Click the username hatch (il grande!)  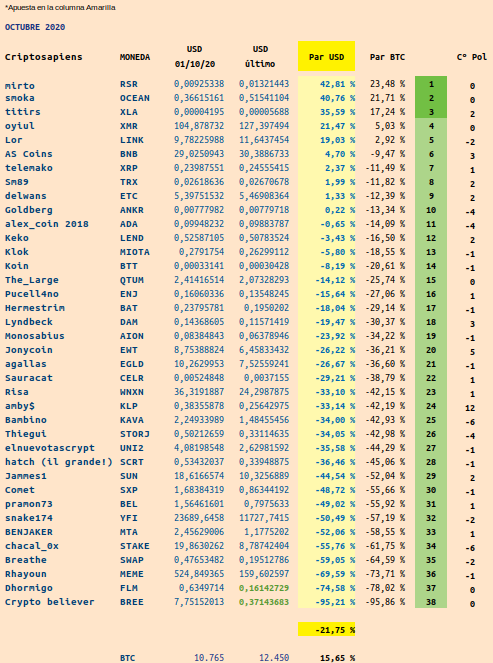(x=59, y=462)
